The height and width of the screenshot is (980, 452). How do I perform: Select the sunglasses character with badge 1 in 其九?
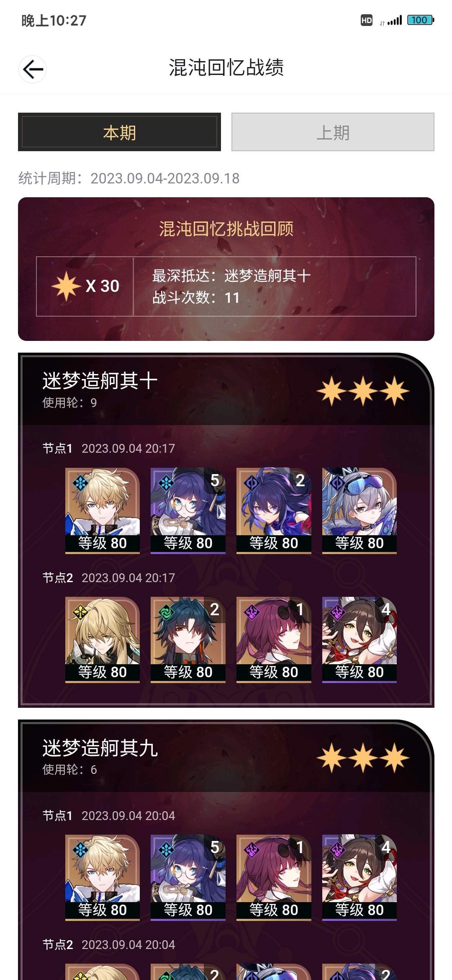coord(274,878)
